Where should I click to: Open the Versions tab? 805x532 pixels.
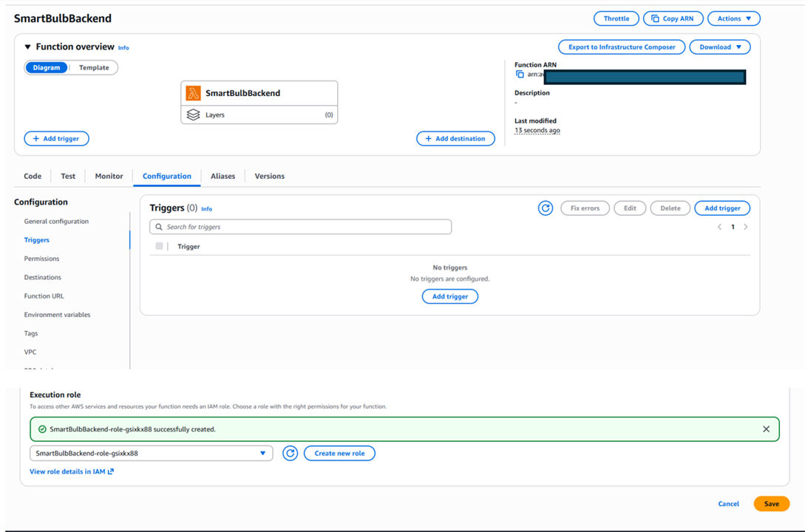coord(270,176)
